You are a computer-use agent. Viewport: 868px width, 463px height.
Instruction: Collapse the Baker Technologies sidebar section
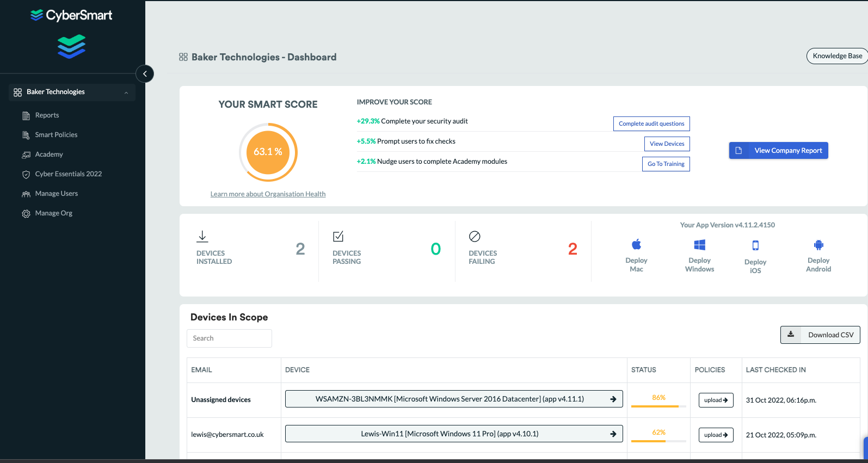click(x=126, y=92)
